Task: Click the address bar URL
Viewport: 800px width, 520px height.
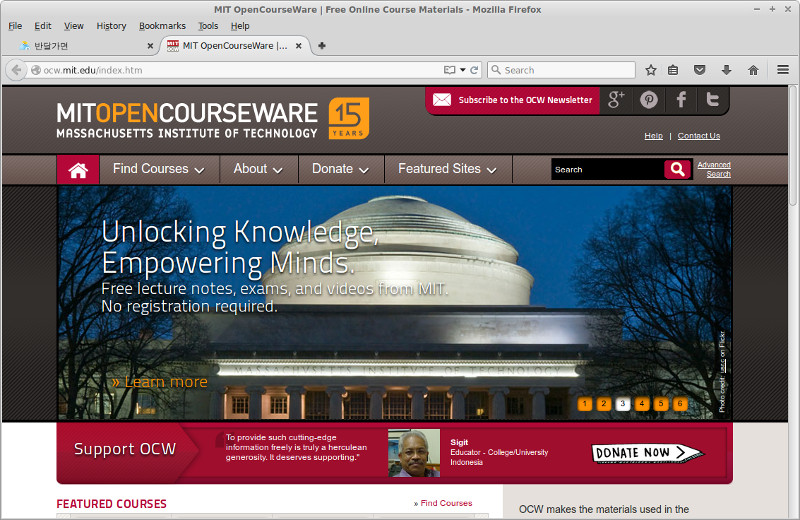Action: click(93, 70)
